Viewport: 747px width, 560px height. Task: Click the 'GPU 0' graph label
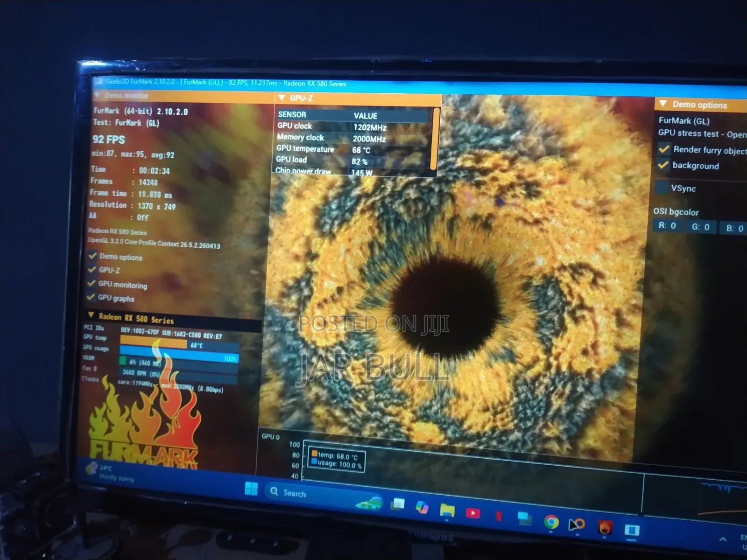click(270, 436)
